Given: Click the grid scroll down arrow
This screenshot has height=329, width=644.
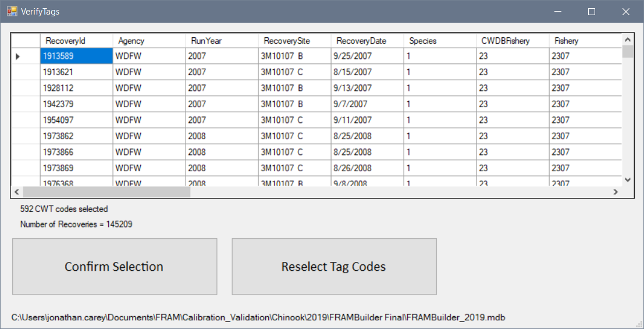Looking at the screenshot, I should pyautogui.click(x=627, y=180).
